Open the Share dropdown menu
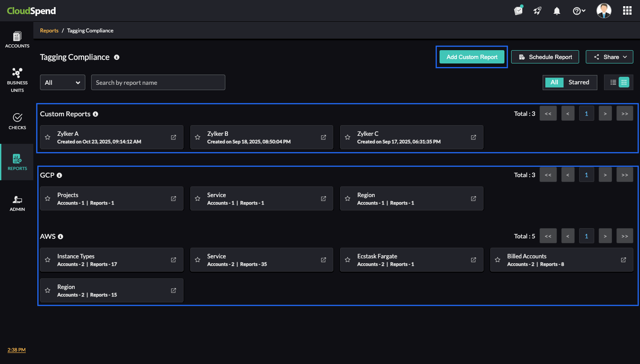Image resolution: width=640 pixels, height=364 pixels. point(609,57)
